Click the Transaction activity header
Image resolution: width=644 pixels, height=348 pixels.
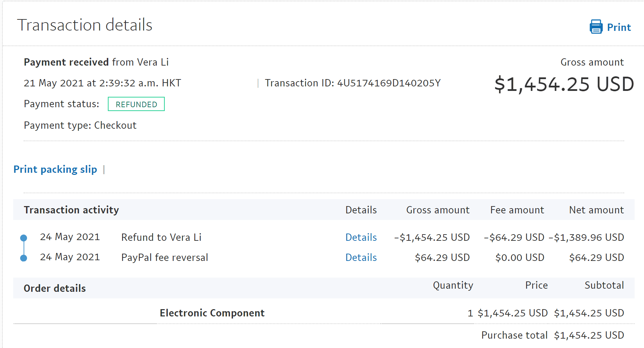(x=71, y=210)
